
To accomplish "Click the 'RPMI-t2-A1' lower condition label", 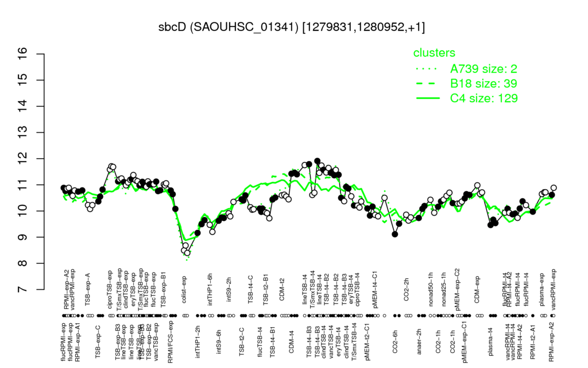I will (533, 340).
